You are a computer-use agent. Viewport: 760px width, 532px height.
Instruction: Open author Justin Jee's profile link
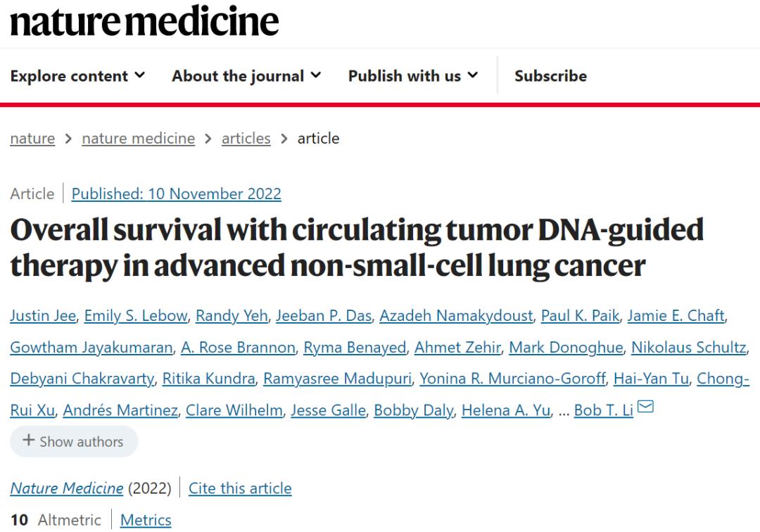[x=42, y=316]
